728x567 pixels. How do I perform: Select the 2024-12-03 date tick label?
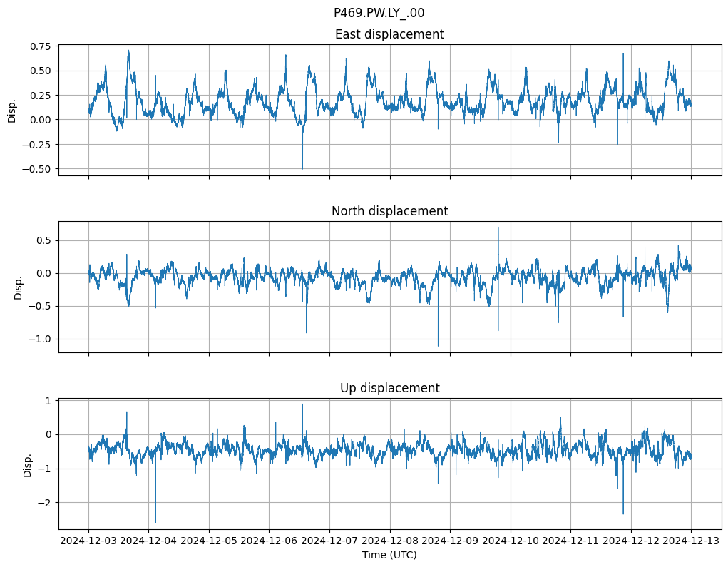(88, 541)
